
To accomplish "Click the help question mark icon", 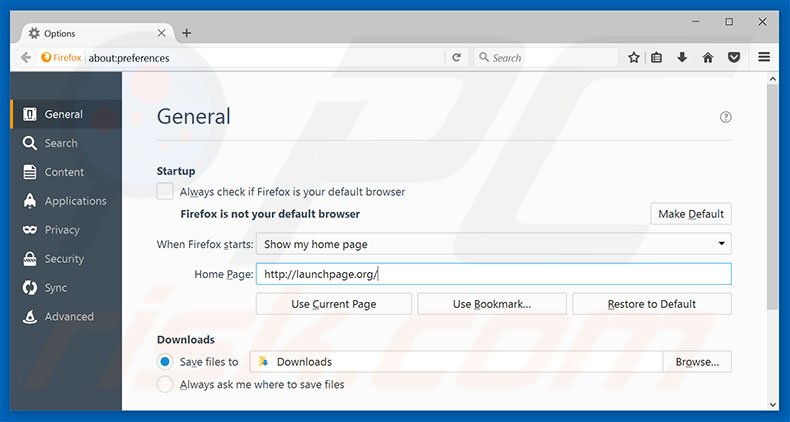I will click(x=726, y=117).
